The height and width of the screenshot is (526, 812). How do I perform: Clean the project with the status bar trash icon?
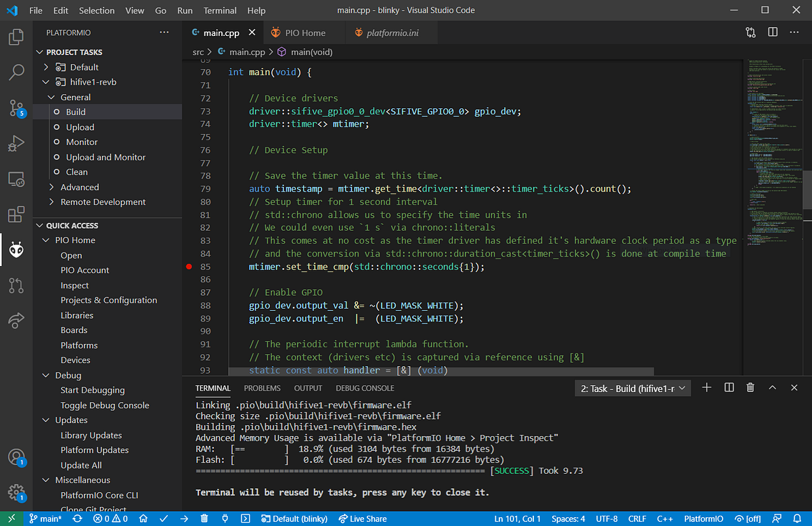(x=204, y=519)
